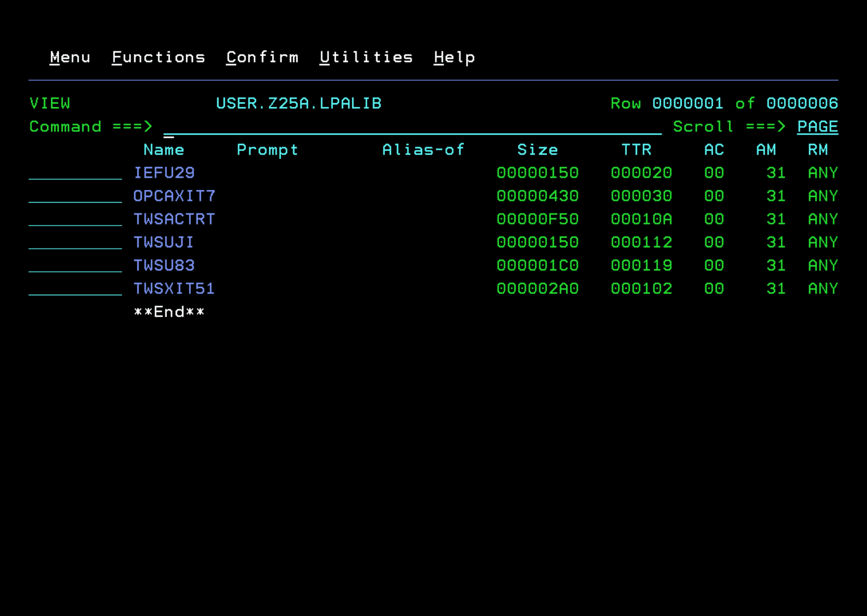Click line command field for TWSACTRT
This screenshot has height=616, width=867.
pos(75,219)
